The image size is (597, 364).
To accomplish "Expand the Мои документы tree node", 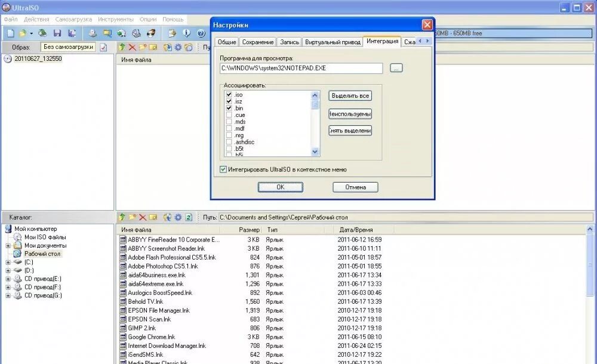I will click(x=8, y=246).
